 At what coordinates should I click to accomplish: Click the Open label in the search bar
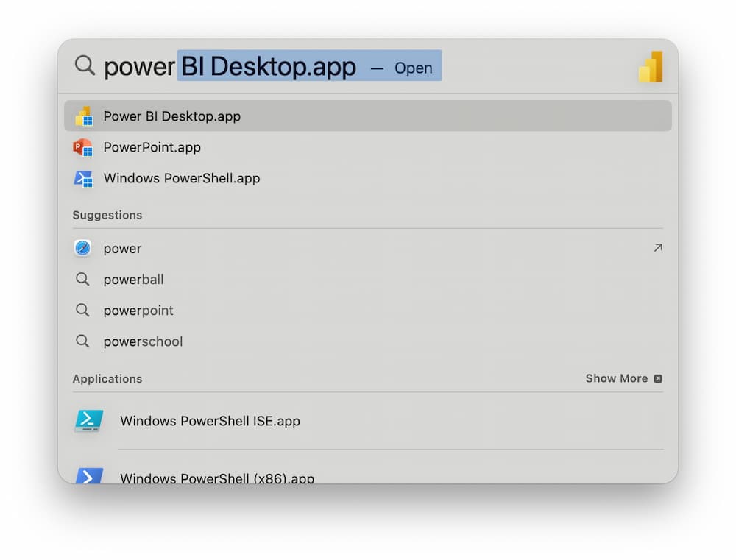[413, 68]
